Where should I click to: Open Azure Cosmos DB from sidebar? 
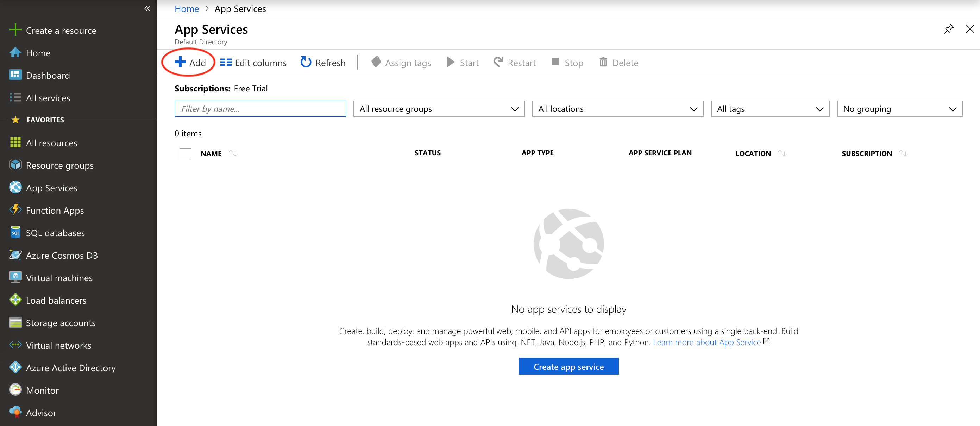pyautogui.click(x=62, y=256)
